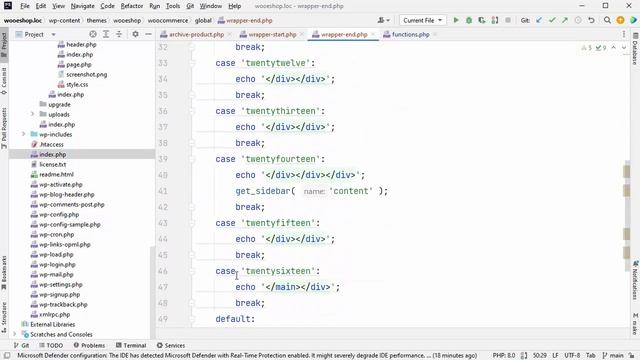This screenshot has height=360, width=640.
Task: Open the Terminal tool window
Action: tap(131, 345)
